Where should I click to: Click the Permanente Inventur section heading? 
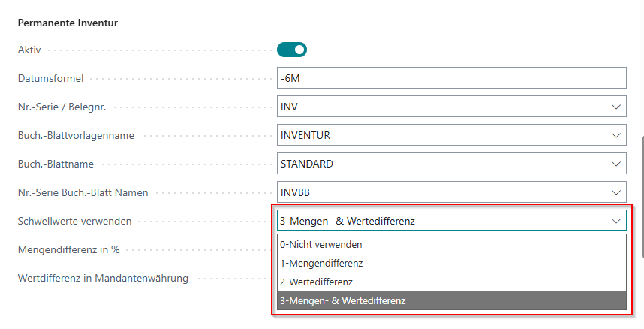(68, 23)
